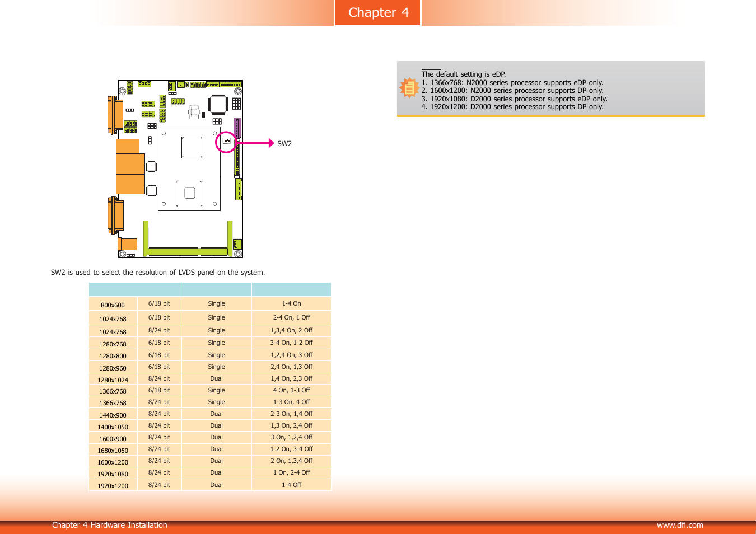This screenshot has height=534, width=756.
Task: Select the 1600x900 resolution cell
Action: pos(113,439)
